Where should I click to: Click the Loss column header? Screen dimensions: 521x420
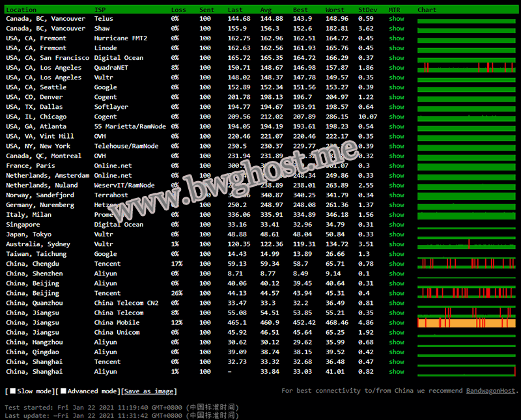click(x=178, y=10)
